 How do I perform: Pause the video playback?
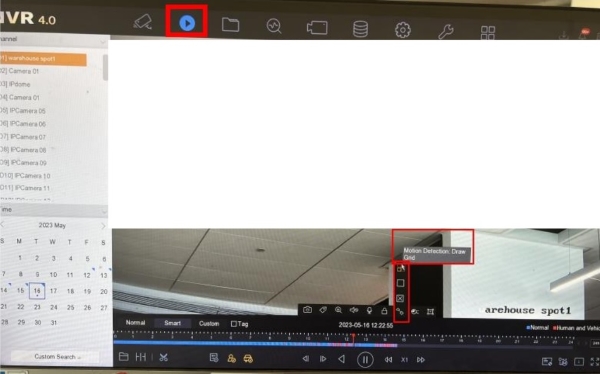[365, 360]
